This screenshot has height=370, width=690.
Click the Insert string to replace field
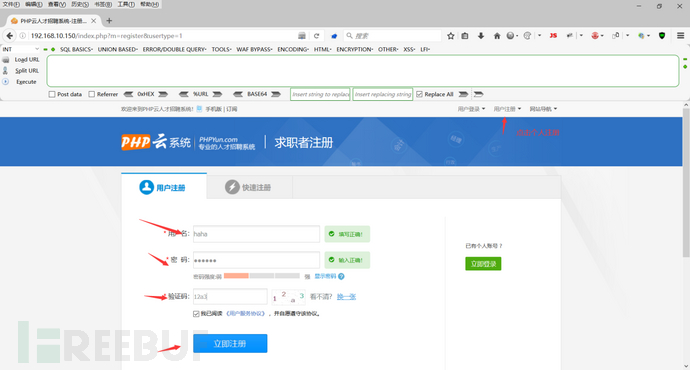pos(320,94)
